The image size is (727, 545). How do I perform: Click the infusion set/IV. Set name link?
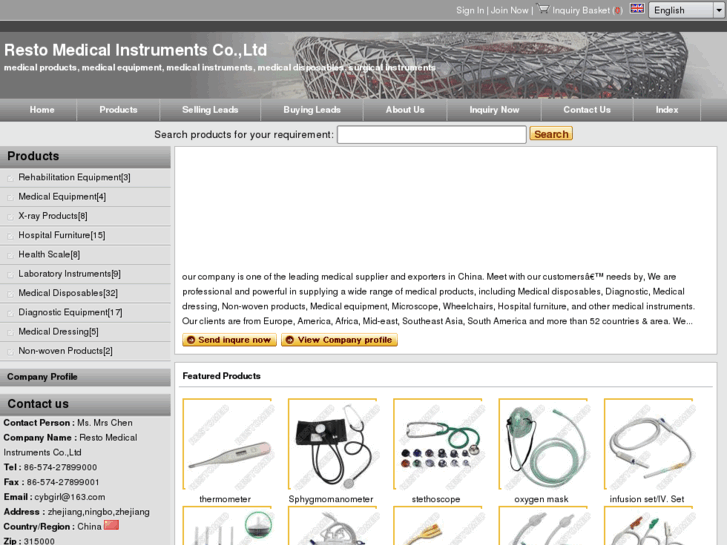pos(647,499)
